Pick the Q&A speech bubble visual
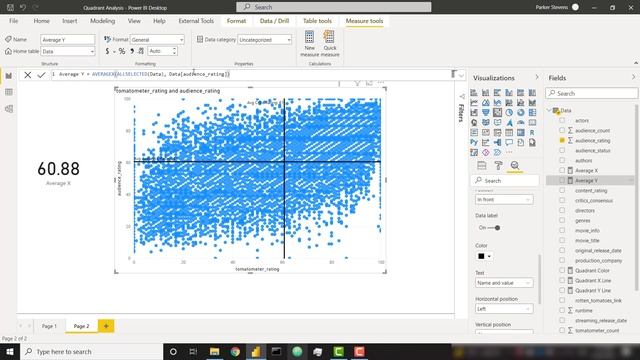 (509, 142)
